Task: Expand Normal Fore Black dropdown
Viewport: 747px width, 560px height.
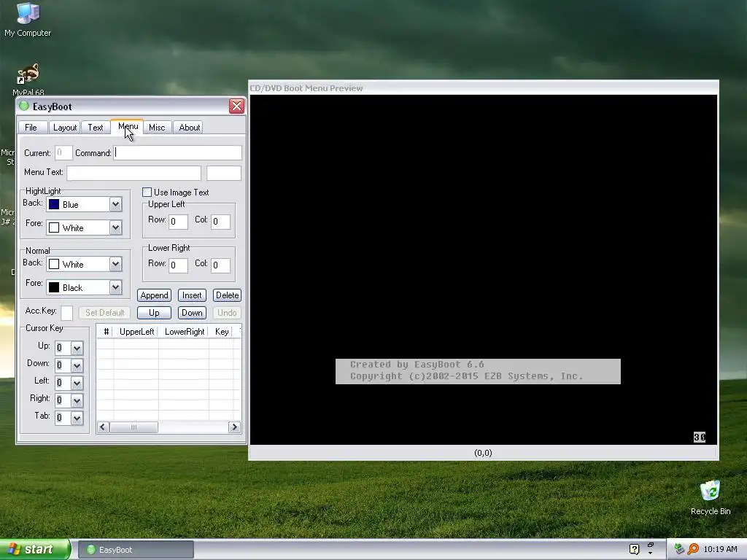Action: (115, 287)
